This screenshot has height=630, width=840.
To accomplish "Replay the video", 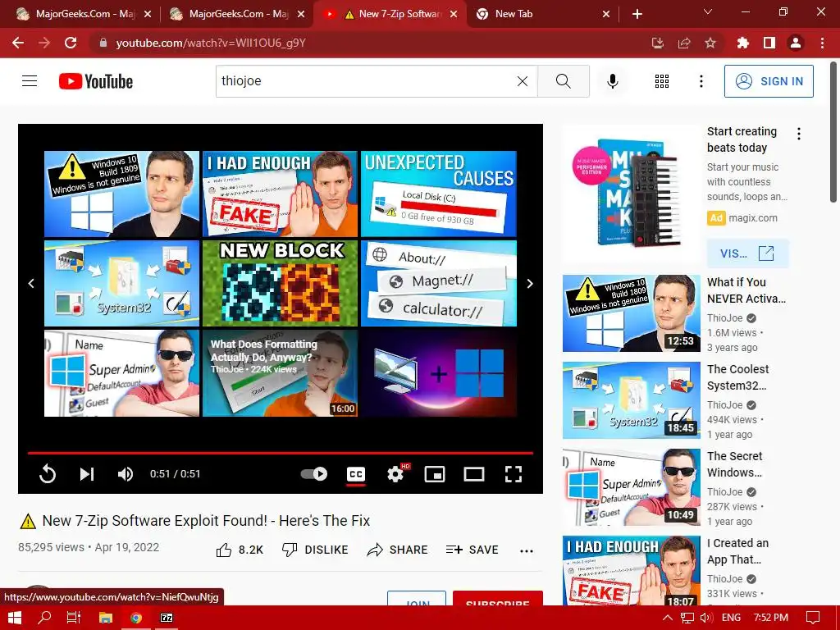I will point(47,473).
